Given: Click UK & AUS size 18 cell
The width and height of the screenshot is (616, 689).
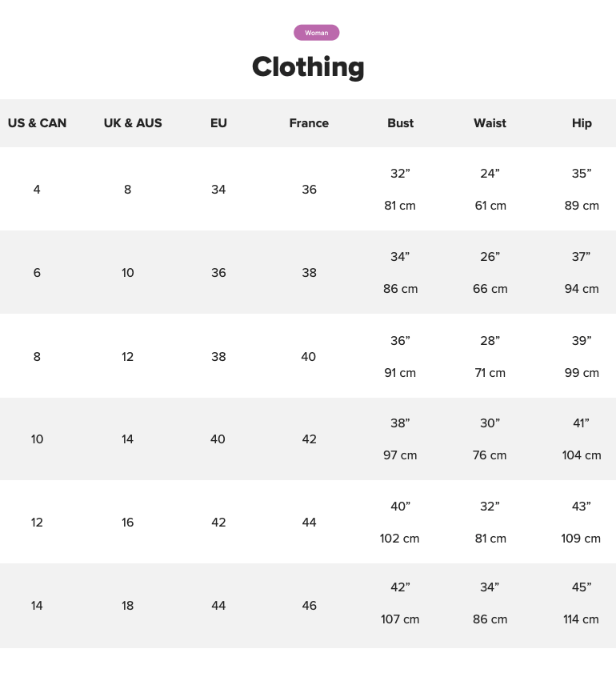Looking at the screenshot, I should click(128, 606).
